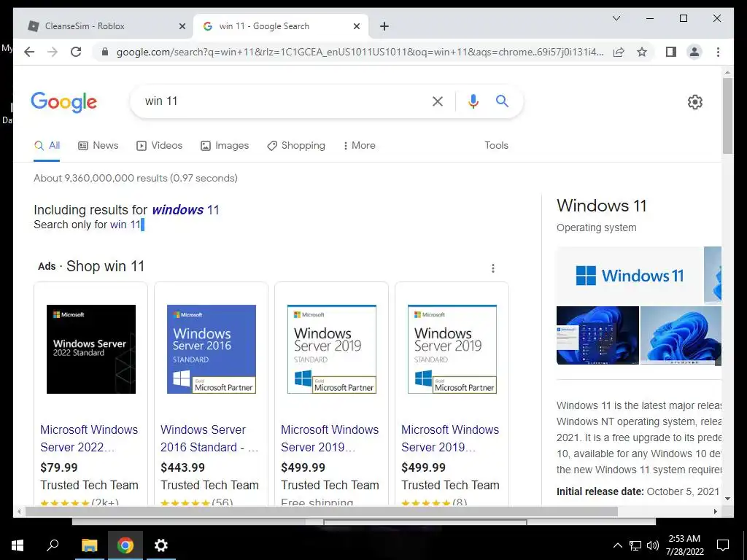Screen dimensions: 747x560
Task: Follow the windows 11 suggested query link
Action: click(185, 210)
